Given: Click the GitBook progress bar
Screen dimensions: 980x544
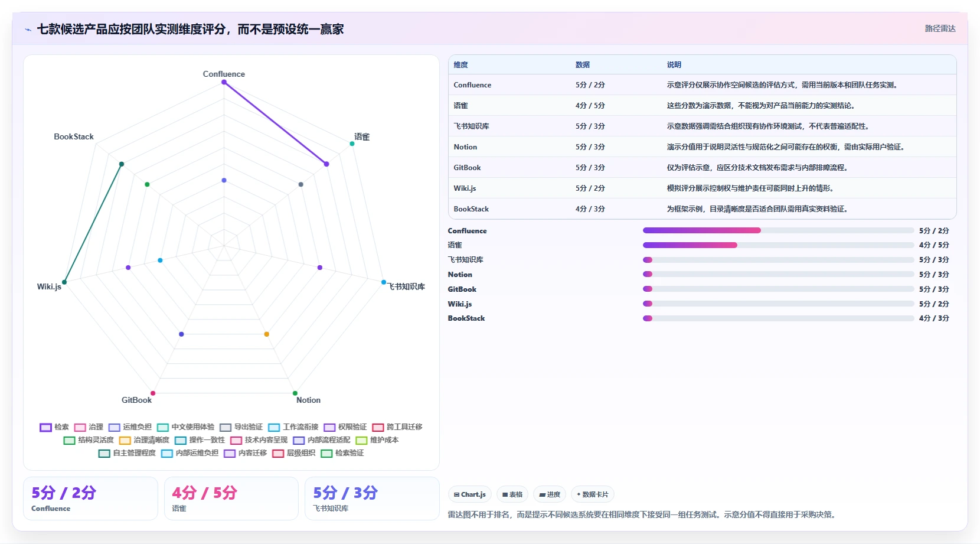Looking at the screenshot, I should click(x=778, y=289).
